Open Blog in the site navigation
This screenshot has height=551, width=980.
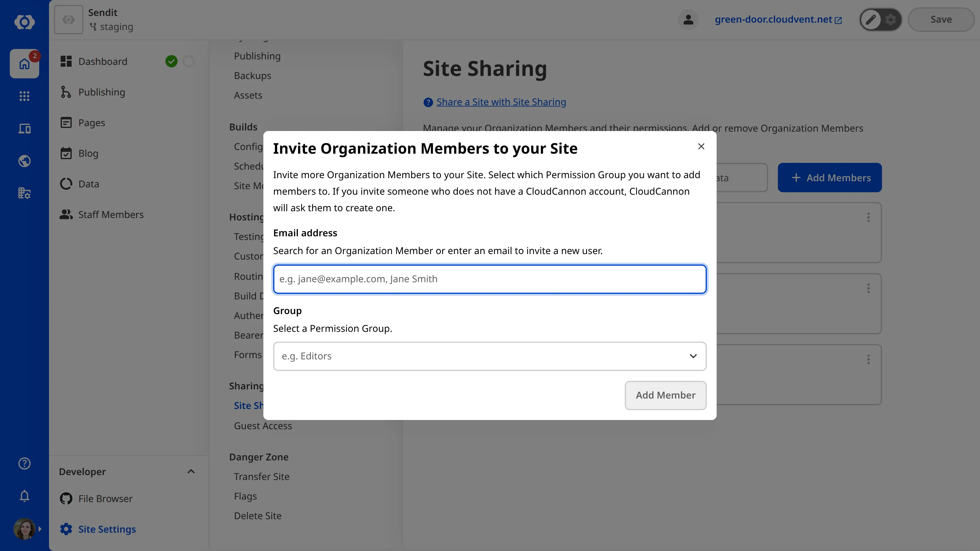88,153
